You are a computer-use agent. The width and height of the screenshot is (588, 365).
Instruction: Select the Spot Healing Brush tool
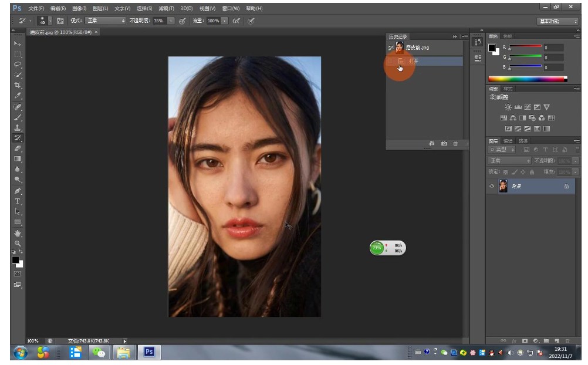(x=17, y=107)
